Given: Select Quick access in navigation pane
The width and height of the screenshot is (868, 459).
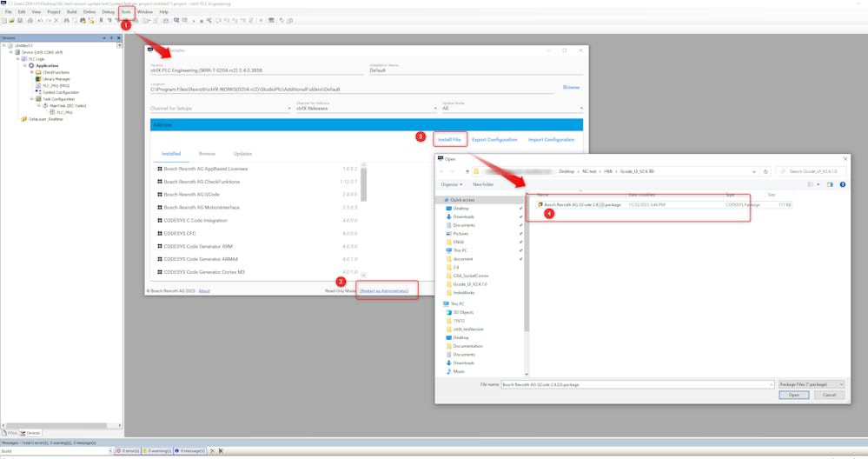Looking at the screenshot, I should pos(462,200).
